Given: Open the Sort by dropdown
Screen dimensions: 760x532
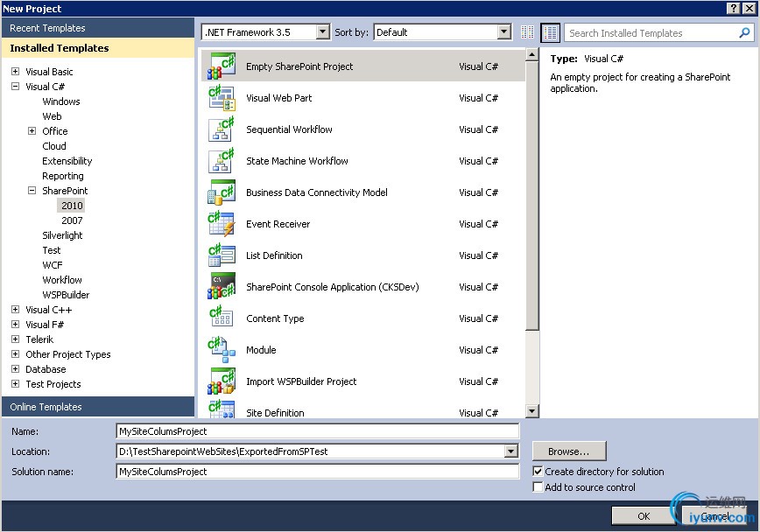Looking at the screenshot, I should tap(504, 32).
